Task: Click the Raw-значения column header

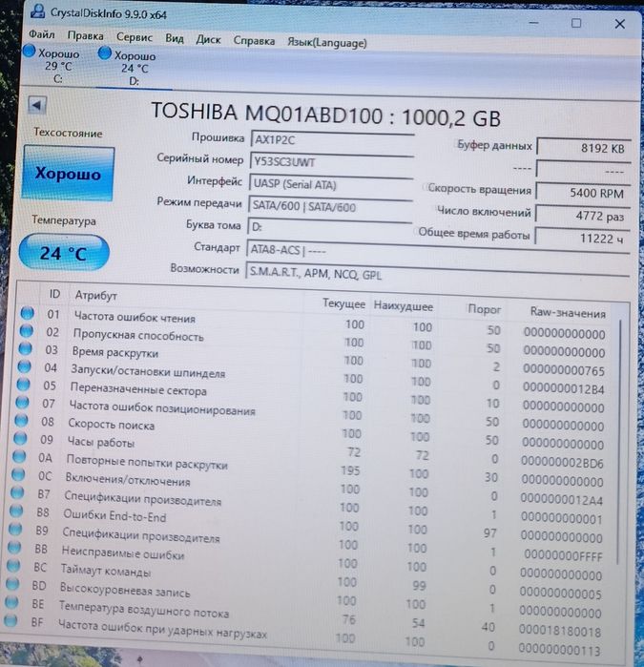Action: [568, 313]
